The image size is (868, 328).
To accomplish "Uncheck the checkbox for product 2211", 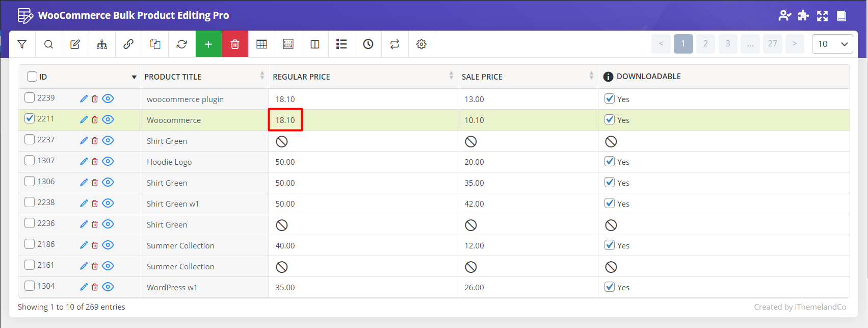I will point(30,118).
